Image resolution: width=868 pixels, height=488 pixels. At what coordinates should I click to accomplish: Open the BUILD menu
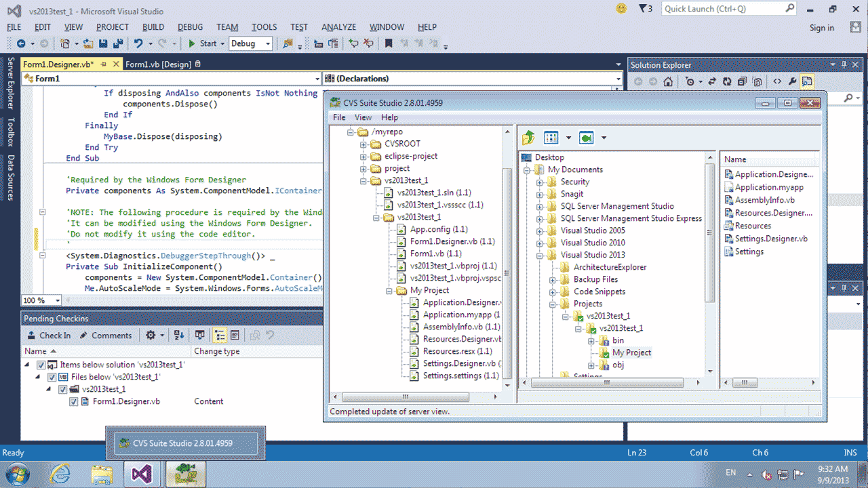(x=153, y=27)
